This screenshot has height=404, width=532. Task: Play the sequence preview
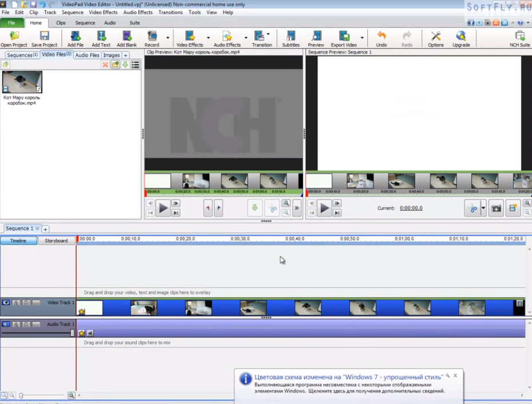(325, 208)
